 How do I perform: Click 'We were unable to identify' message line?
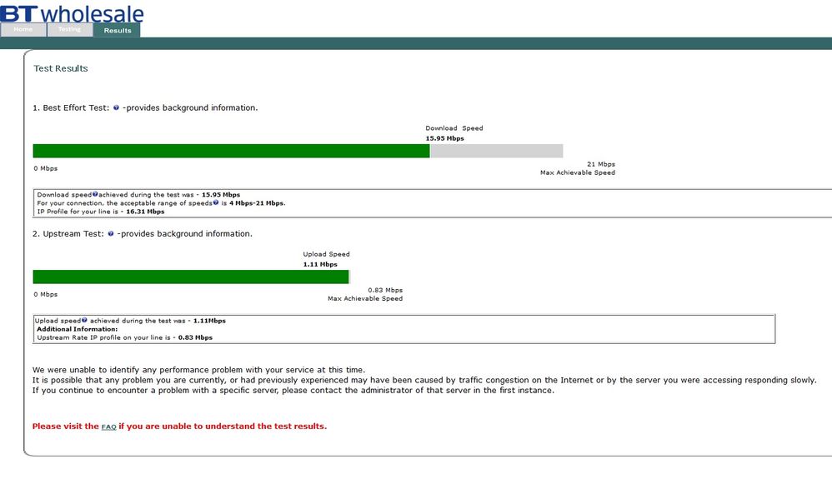click(199, 370)
